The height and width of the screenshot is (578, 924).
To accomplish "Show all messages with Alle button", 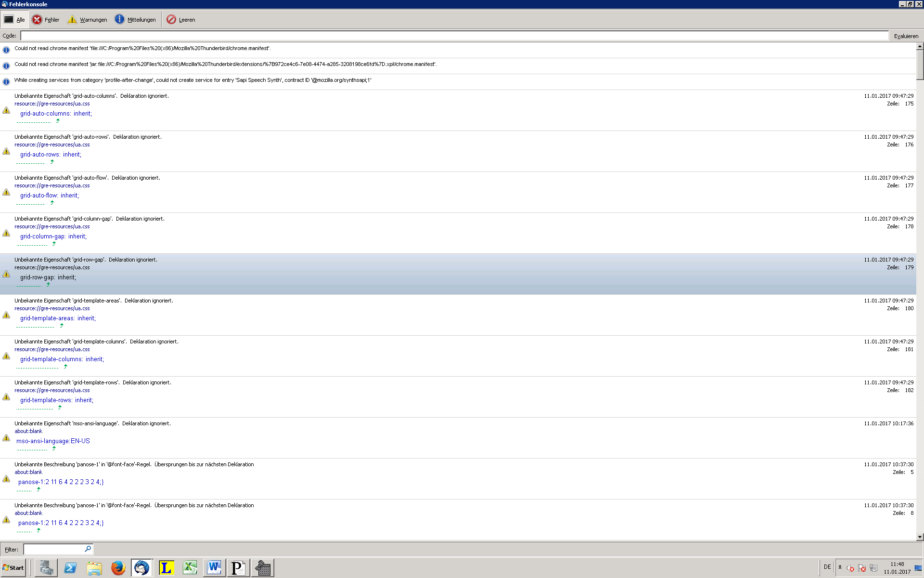I will coord(14,20).
